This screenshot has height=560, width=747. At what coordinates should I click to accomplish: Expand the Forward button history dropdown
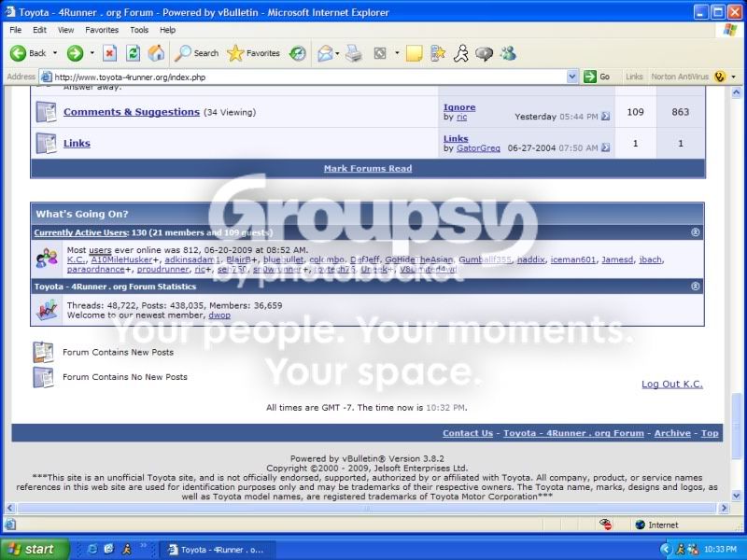tap(92, 53)
